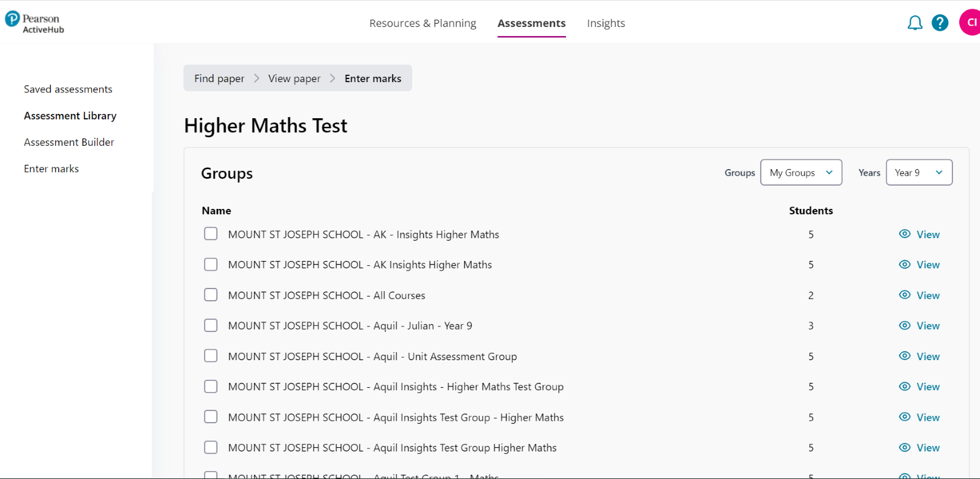The width and height of the screenshot is (980, 479).
Task: Click eye icon for All Courses row
Action: pos(905,295)
